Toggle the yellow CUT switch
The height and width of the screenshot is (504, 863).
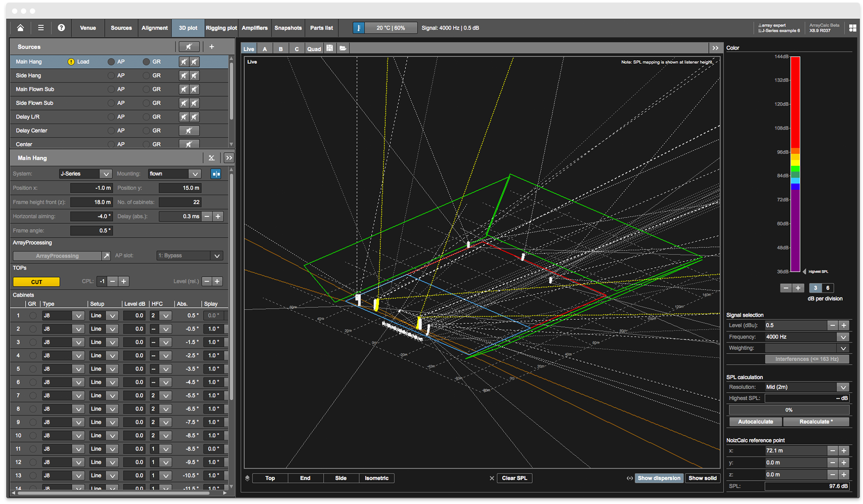point(36,282)
